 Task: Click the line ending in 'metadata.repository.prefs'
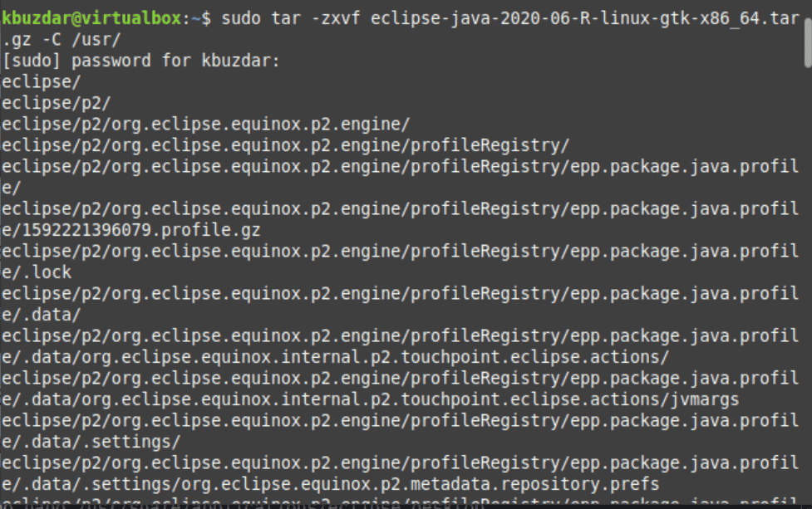click(331, 485)
